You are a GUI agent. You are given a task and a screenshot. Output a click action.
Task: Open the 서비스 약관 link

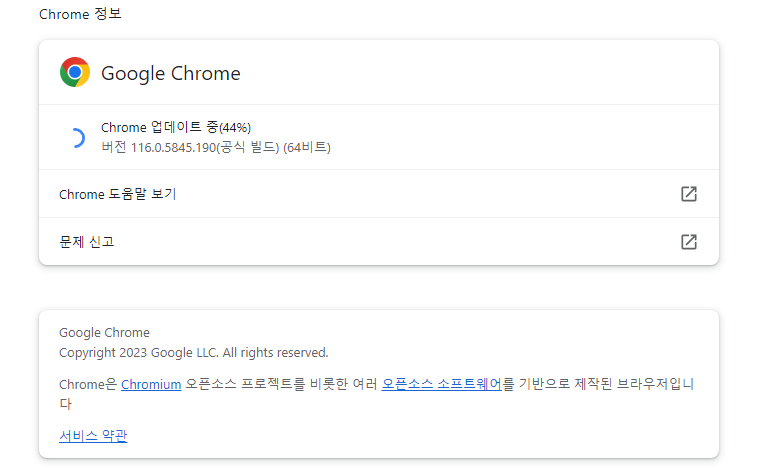tap(93, 436)
